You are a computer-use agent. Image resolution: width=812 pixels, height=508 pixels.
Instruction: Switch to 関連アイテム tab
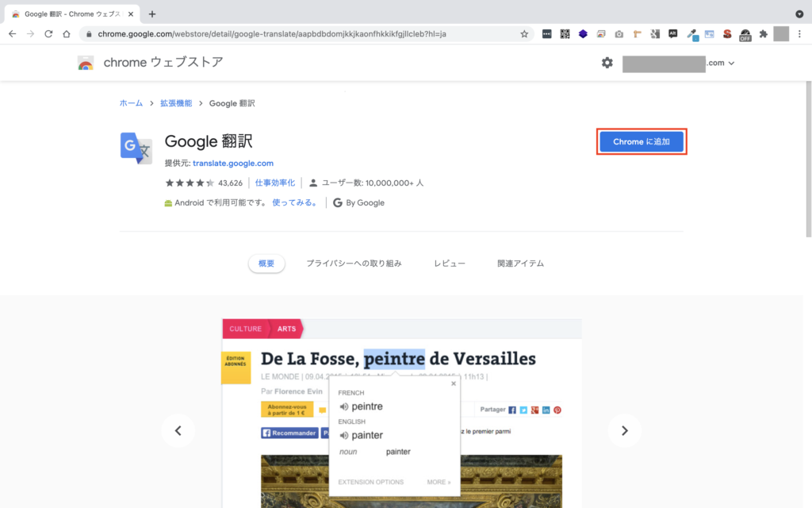click(x=520, y=264)
